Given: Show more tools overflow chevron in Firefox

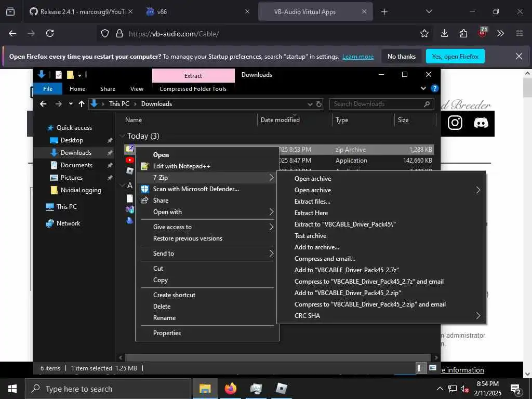Looking at the screenshot, I should tap(500, 33).
